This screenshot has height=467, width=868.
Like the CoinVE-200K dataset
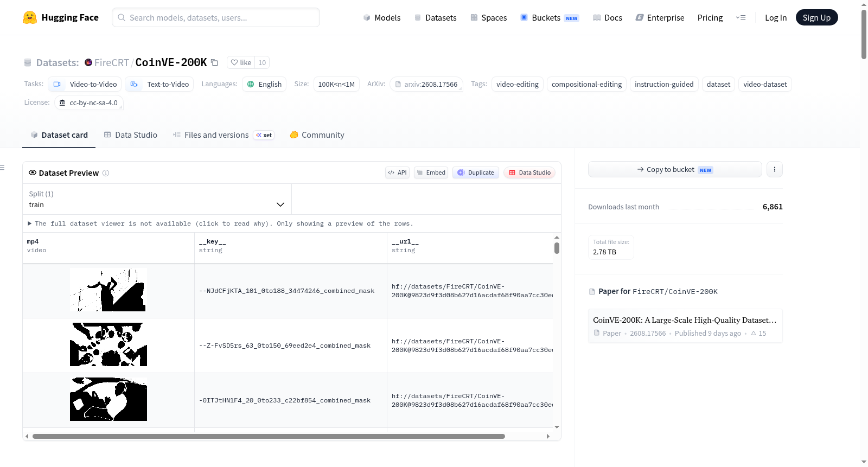point(241,62)
